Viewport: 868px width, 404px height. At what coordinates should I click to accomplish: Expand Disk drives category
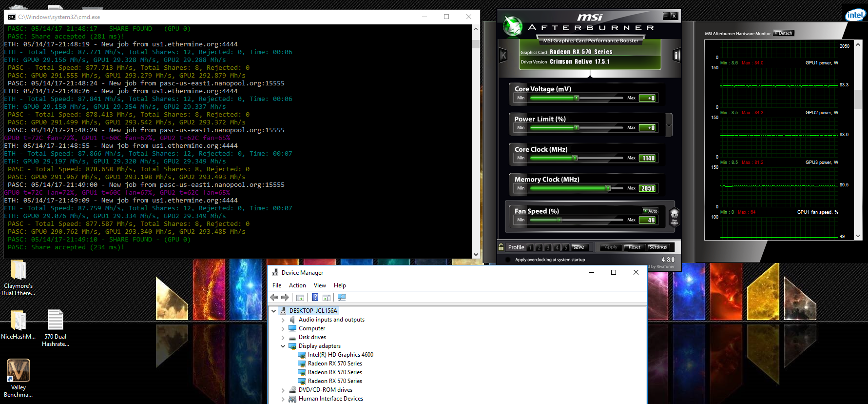point(283,338)
